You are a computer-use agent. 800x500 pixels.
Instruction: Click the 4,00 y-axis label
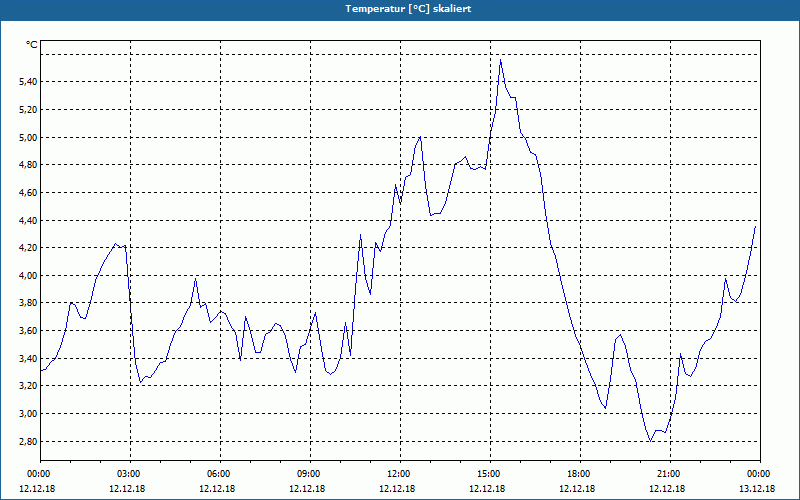point(28,276)
